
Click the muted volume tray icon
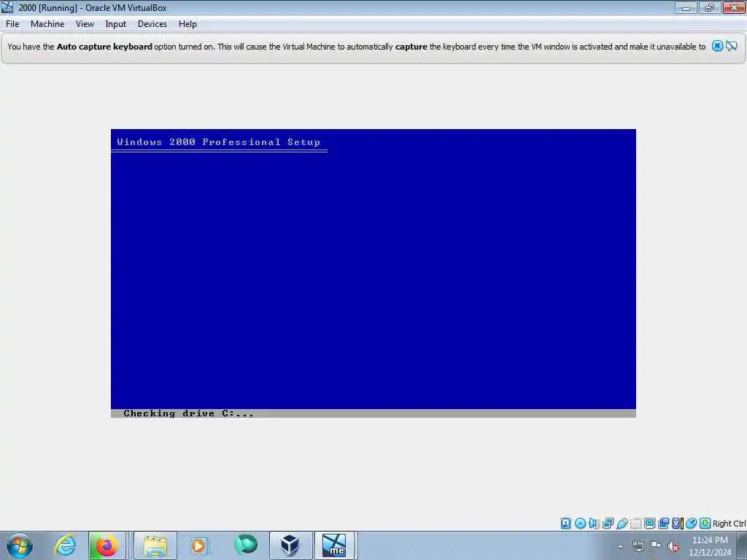pos(673,547)
